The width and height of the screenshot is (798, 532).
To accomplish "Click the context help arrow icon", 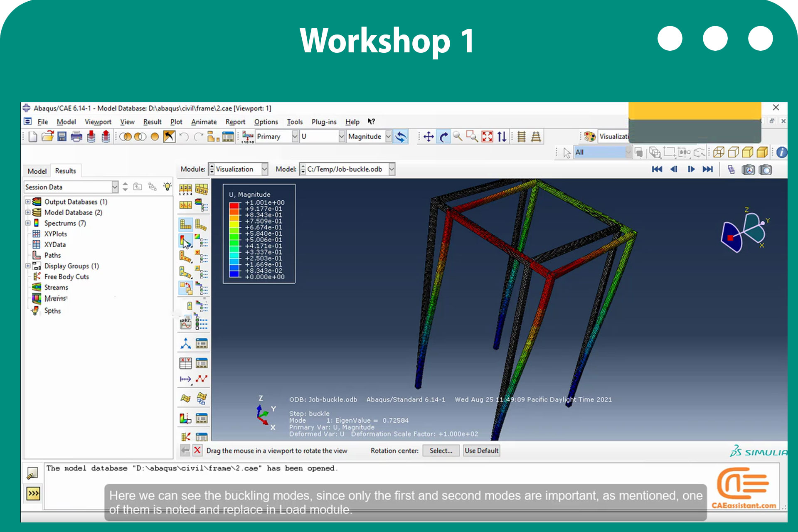I will [x=371, y=121].
